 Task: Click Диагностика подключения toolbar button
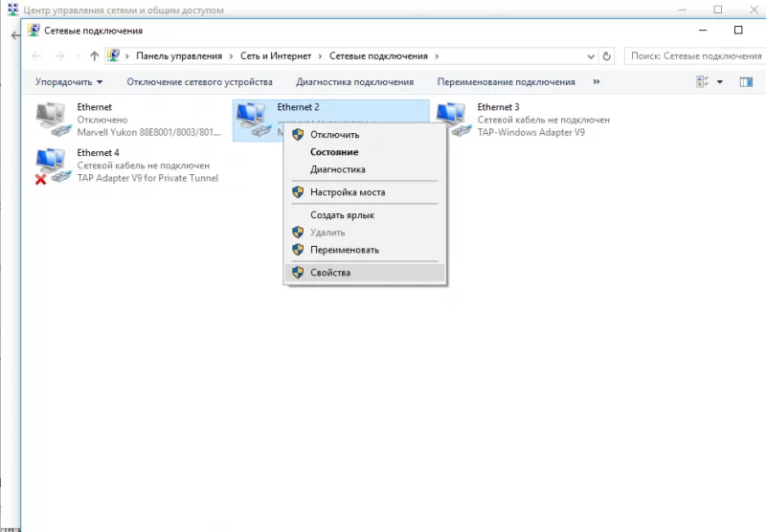354,82
